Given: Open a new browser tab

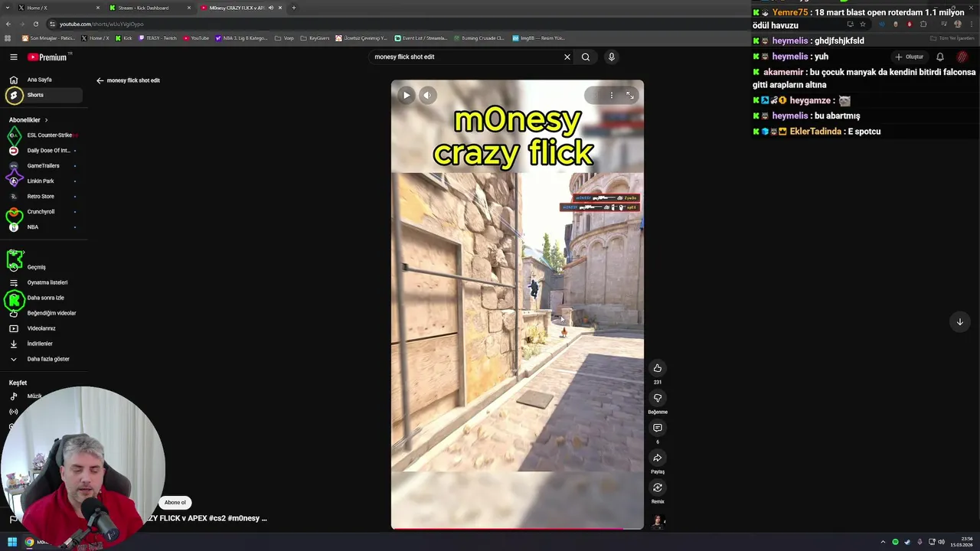Looking at the screenshot, I should [293, 8].
